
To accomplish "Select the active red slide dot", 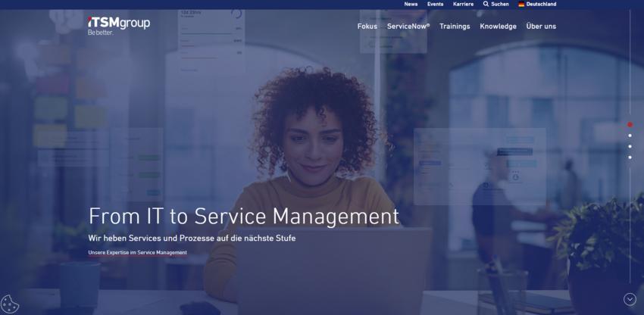I will pyautogui.click(x=630, y=124).
